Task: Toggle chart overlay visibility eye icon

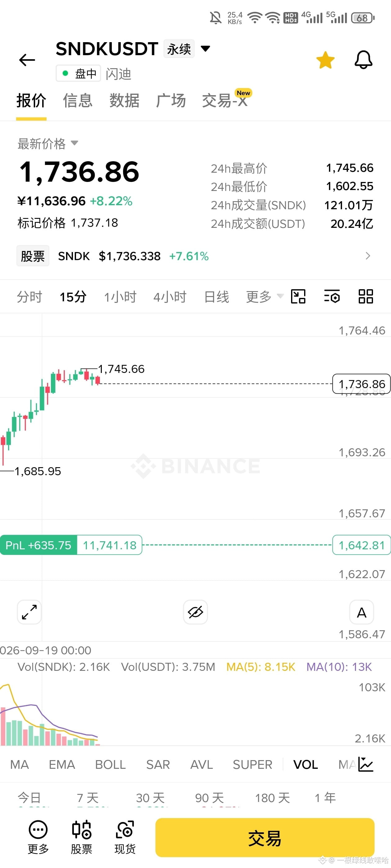Action: tap(195, 612)
